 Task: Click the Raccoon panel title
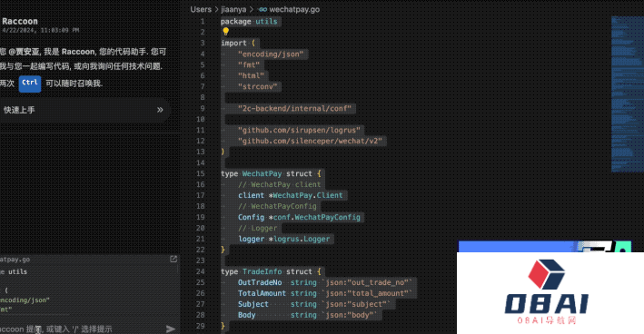click(20, 21)
